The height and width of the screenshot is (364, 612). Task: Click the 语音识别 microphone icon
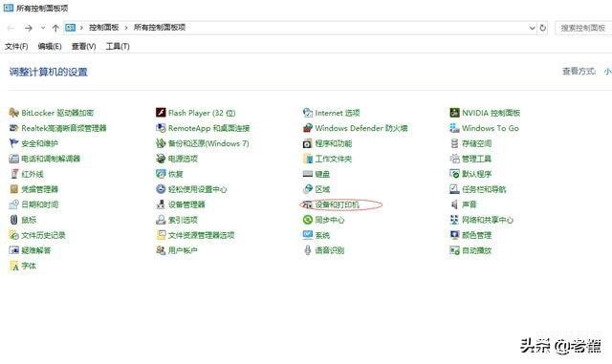click(308, 250)
